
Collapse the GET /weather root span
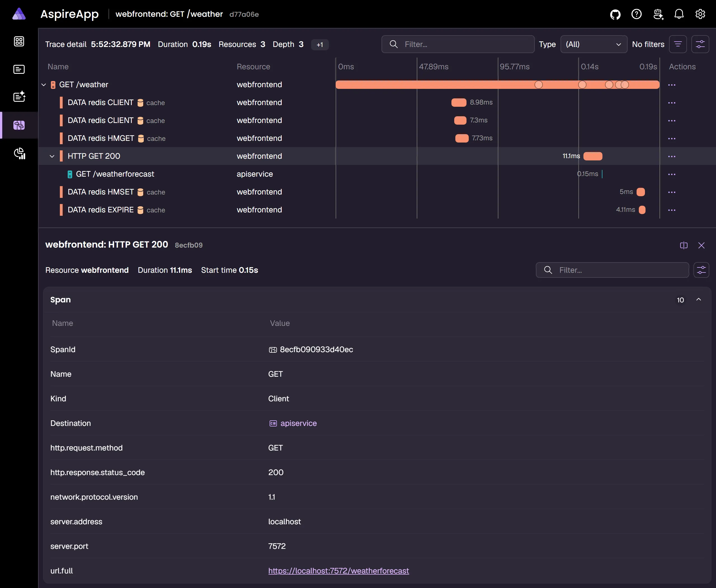point(43,85)
